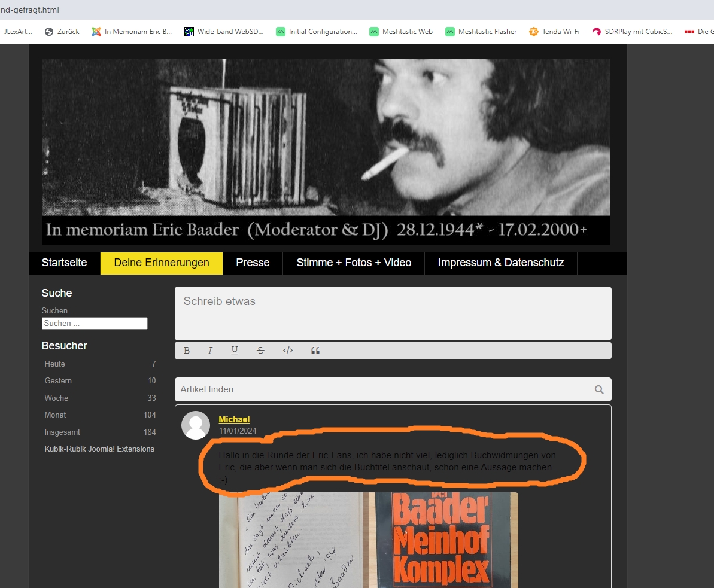Click the magnifier icon in Artikel finden
The height and width of the screenshot is (588, 714).
coord(599,389)
